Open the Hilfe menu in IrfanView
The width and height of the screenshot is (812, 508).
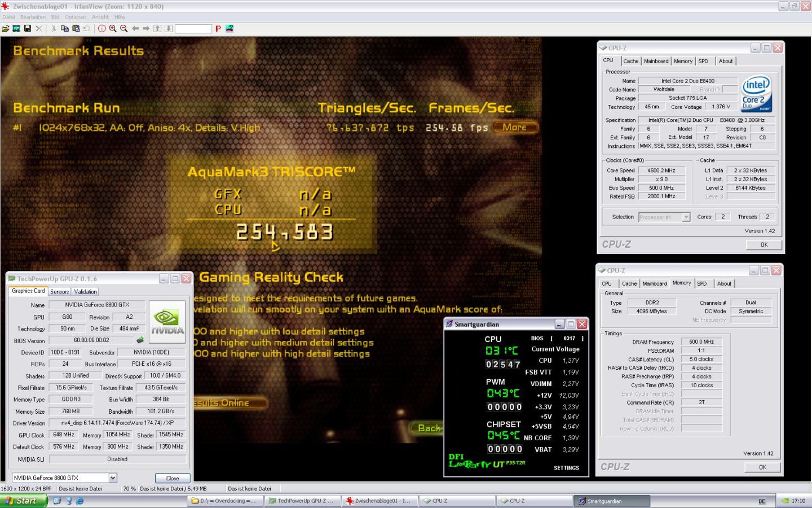point(120,17)
